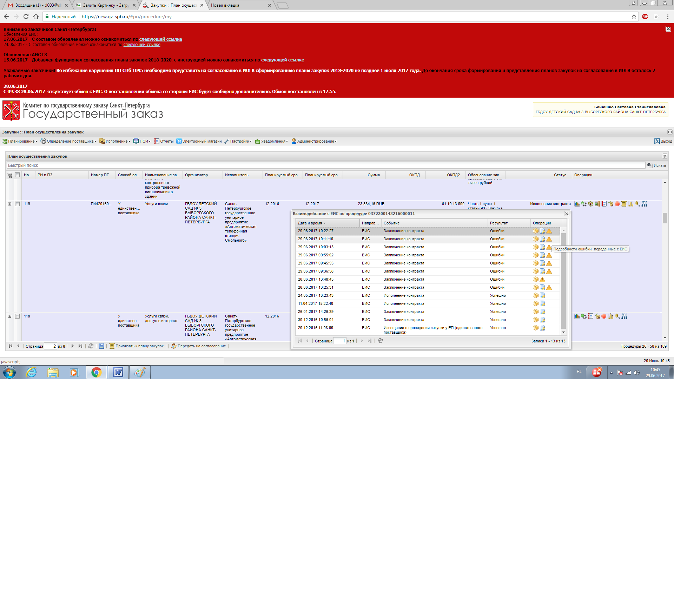This screenshot has width=674, height=616.
Task: Click document icon in 30.12.2016 10:56:04 row
Action: click(x=542, y=320)
